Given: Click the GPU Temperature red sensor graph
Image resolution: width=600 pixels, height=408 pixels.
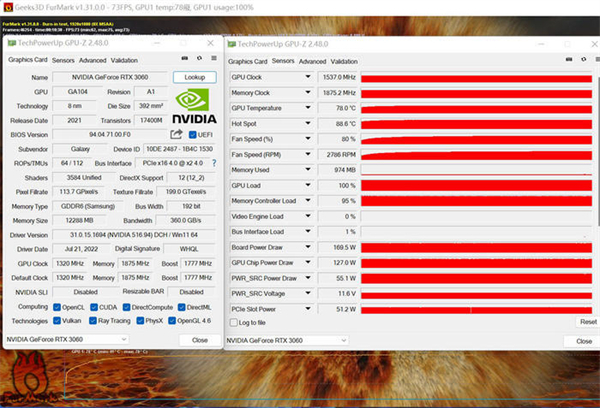Looking at the screenshot, I should 476,109.
